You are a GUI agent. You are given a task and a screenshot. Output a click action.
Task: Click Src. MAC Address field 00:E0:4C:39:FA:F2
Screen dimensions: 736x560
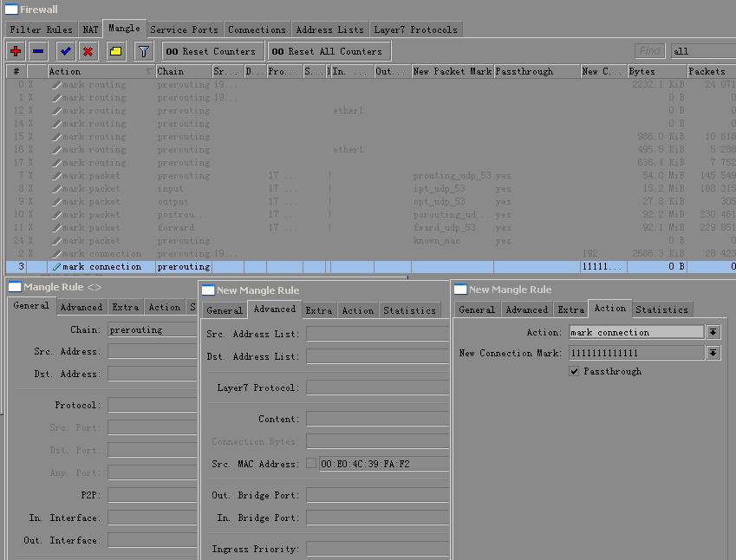(384, 464)
